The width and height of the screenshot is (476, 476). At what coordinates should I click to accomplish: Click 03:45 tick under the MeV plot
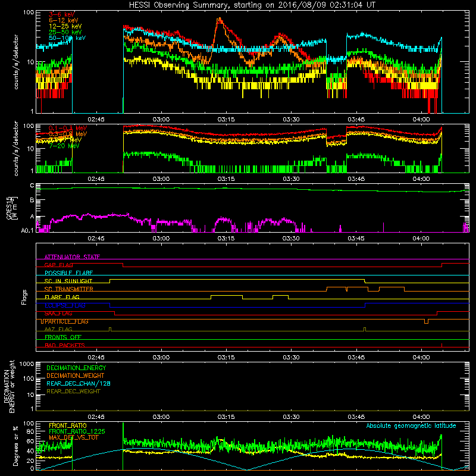tap(356, 179)
